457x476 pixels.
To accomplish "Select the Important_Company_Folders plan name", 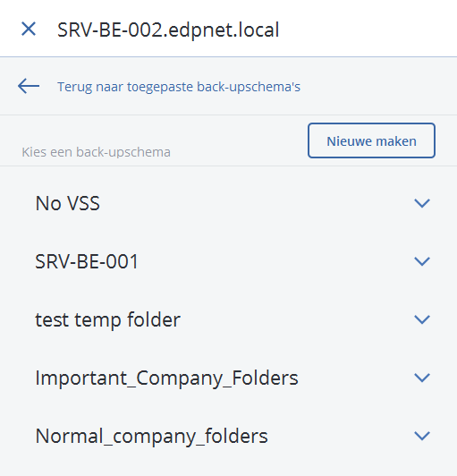I will (x=167, y=378).
